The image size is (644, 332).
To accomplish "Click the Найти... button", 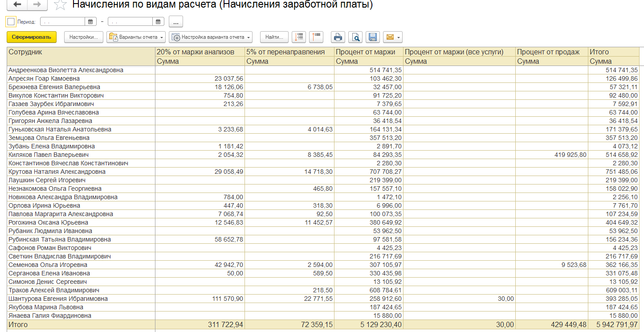I will (274, 37).
